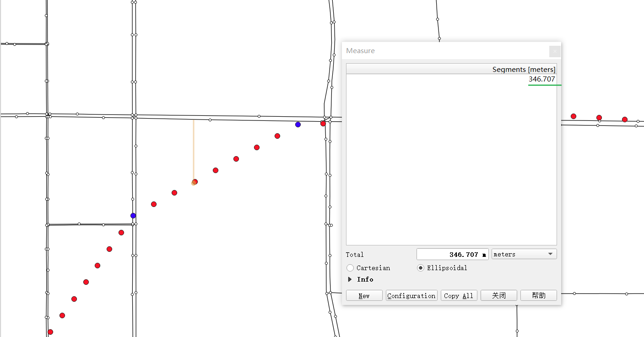Click the Total distance field
644x337 pixels.
click(x=452, y=254)
